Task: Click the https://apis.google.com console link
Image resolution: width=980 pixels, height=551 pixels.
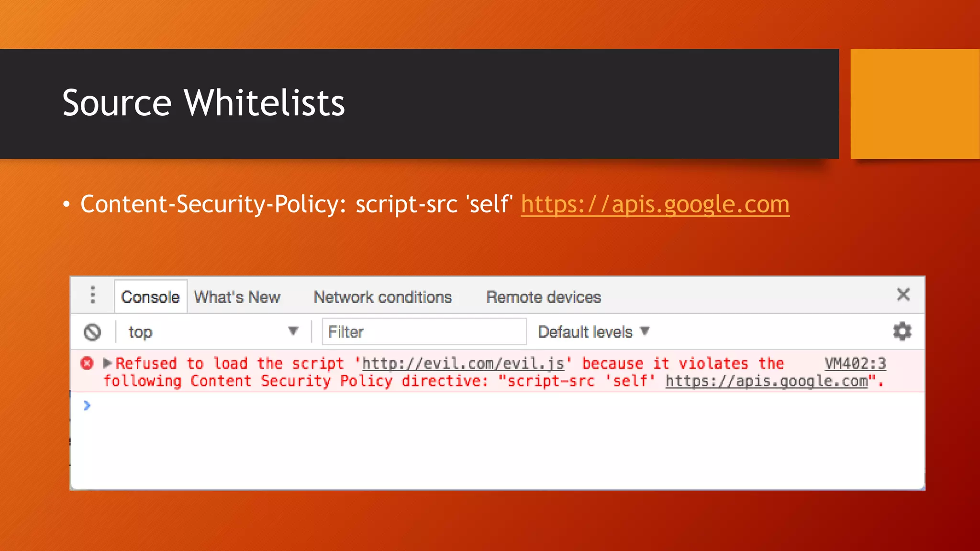Action: coord(767,381)
